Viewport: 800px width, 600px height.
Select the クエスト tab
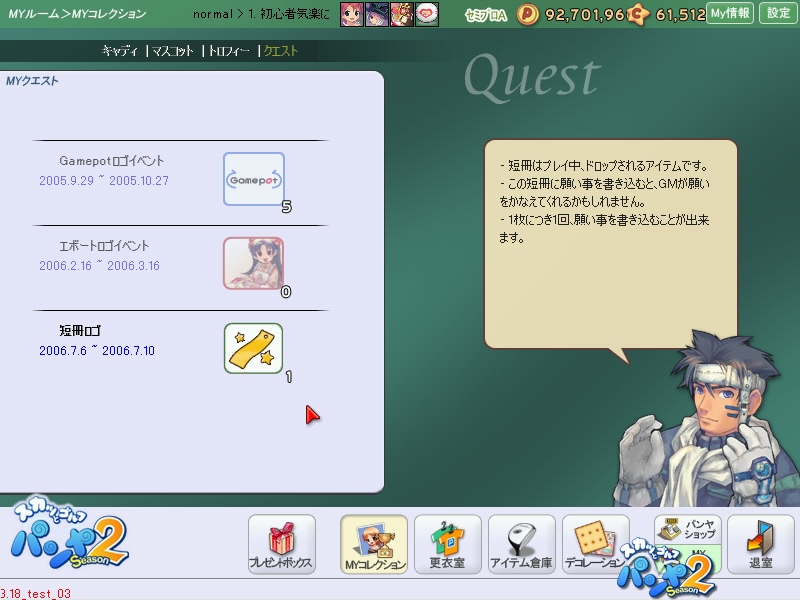281,50
